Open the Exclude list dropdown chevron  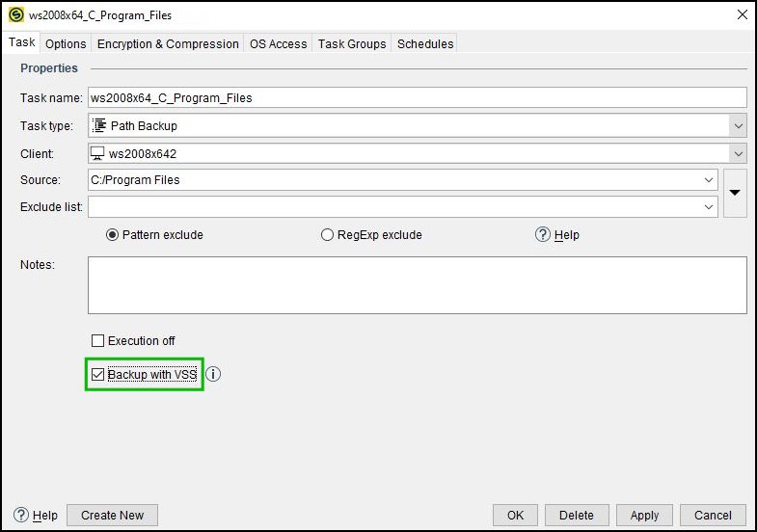[x=708, y=207]
